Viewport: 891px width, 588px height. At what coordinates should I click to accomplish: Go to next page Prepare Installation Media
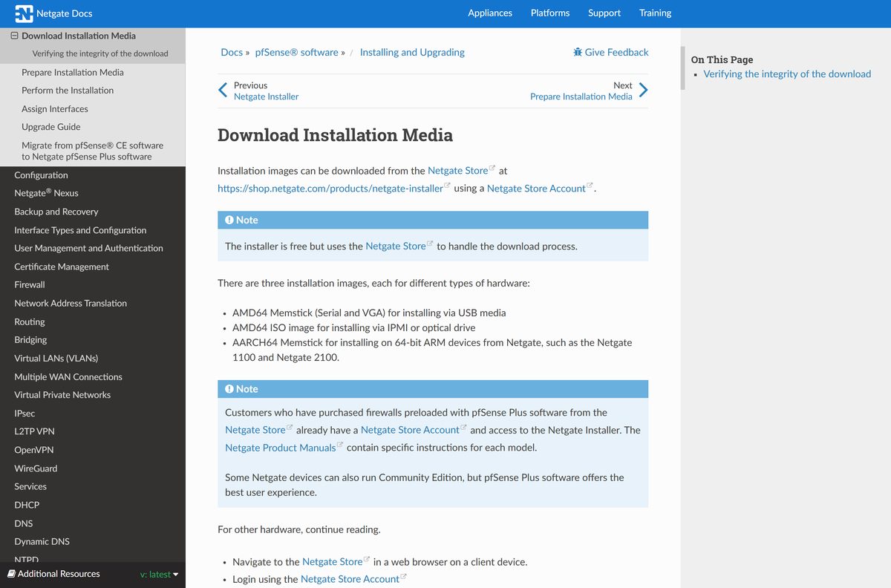pos(581,97)
